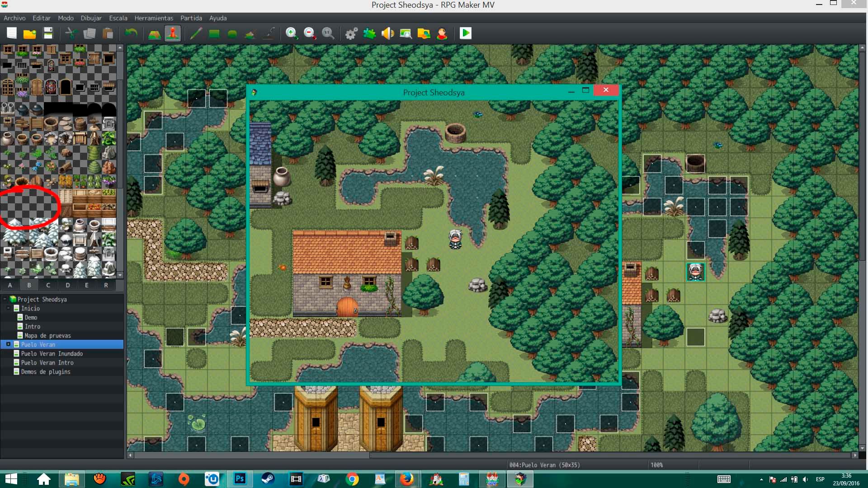Open the Modo menu

[66, 18]
